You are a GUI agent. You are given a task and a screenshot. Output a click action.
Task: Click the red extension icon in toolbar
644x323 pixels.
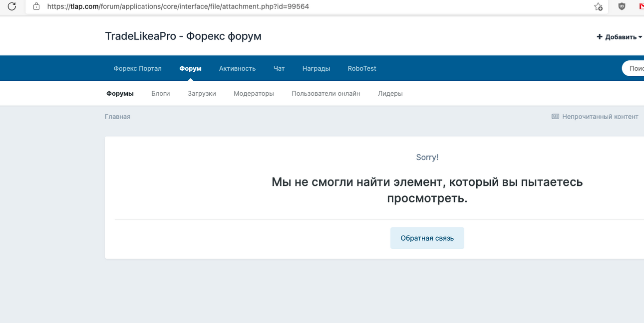tap(641, 6)
